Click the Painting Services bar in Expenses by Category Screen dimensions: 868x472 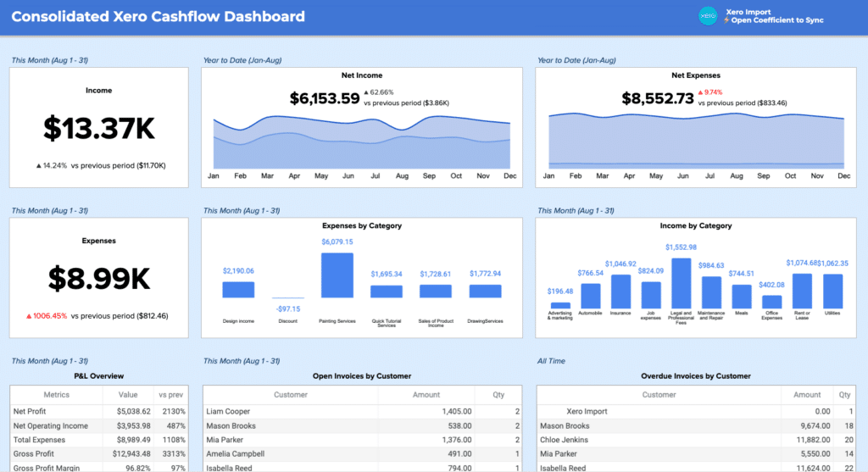337,275
